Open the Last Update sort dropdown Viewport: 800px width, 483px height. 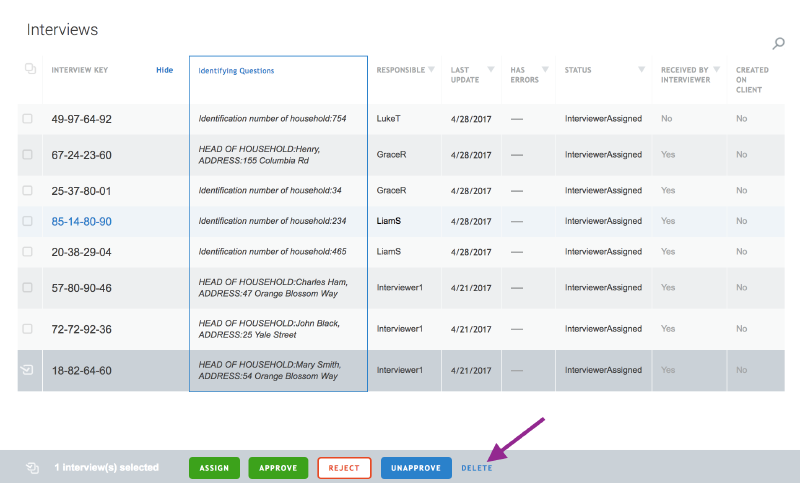click(x=488, y=70)
